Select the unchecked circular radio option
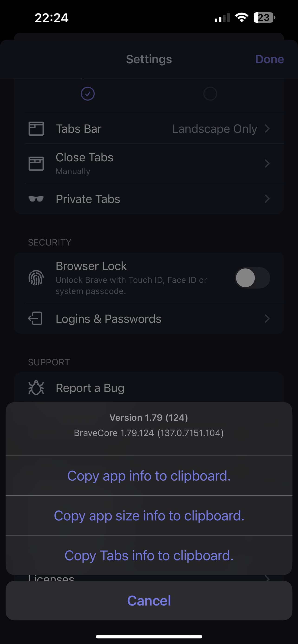The image size is (298, 644). coord(210,94)
